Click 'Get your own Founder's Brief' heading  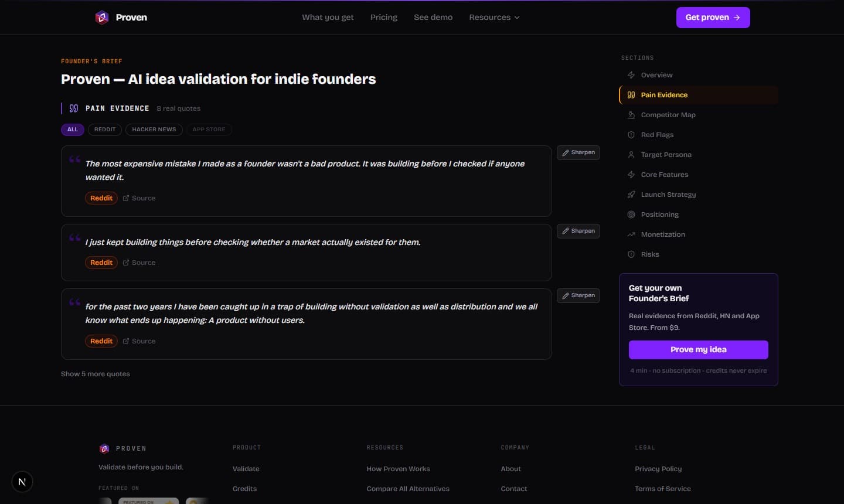coord(659,293)
